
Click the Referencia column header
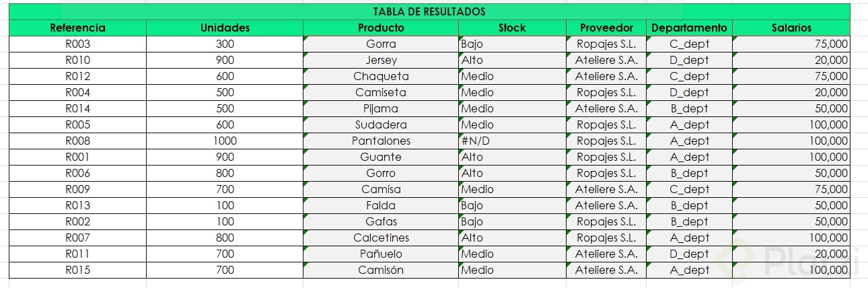(77, 28)
